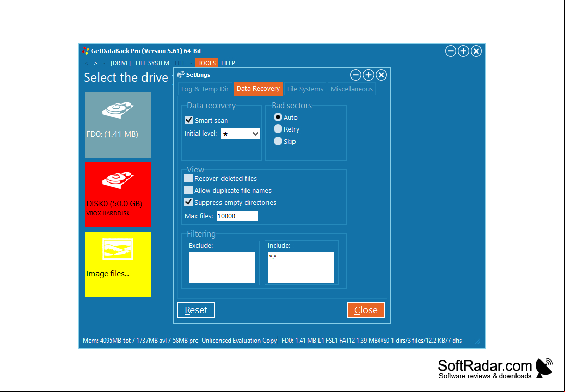Enable Allow duplicate file names checkbox
Screen dimensions: 565x392
[188, 190]
